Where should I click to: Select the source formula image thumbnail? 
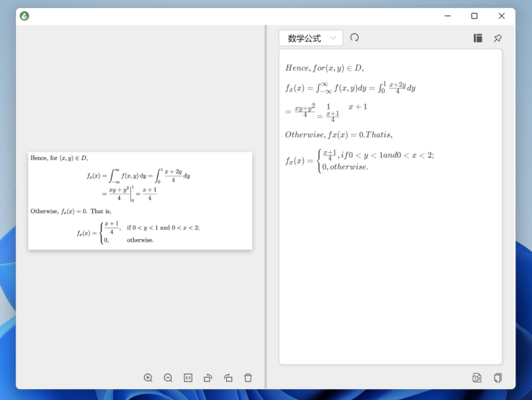(x=140, y=201)
